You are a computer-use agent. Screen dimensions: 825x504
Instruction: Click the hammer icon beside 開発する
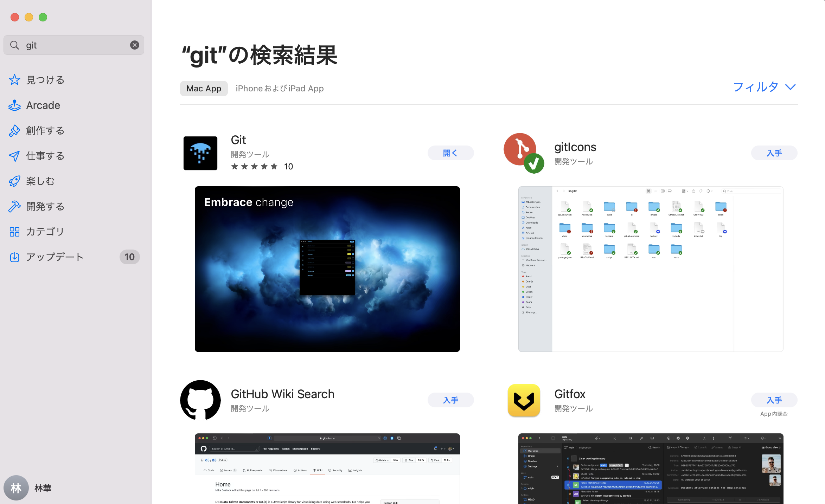[14, 206]
